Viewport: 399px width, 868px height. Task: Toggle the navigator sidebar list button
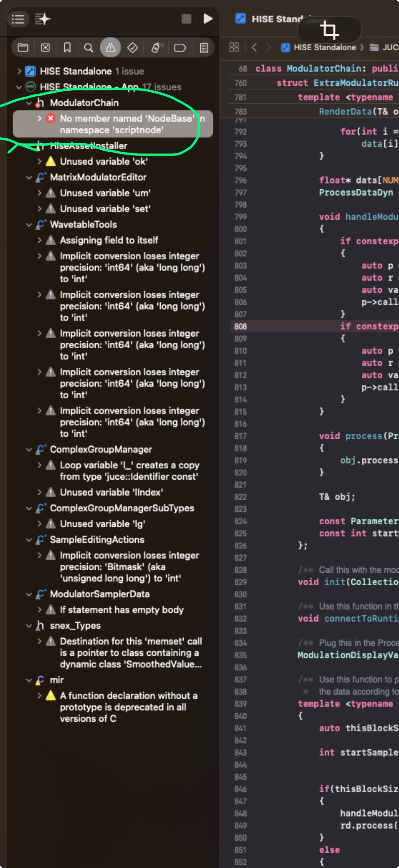click(x=18, y=19)
